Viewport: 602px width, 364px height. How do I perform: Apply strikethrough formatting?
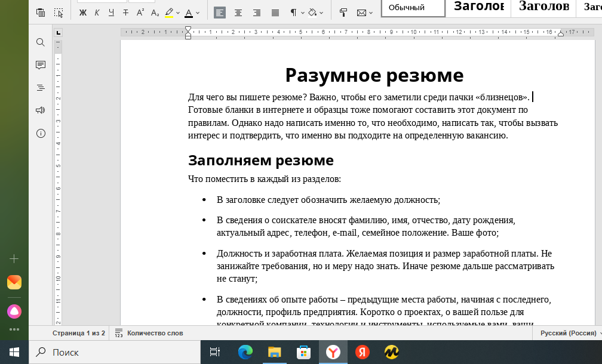(125, 13)
